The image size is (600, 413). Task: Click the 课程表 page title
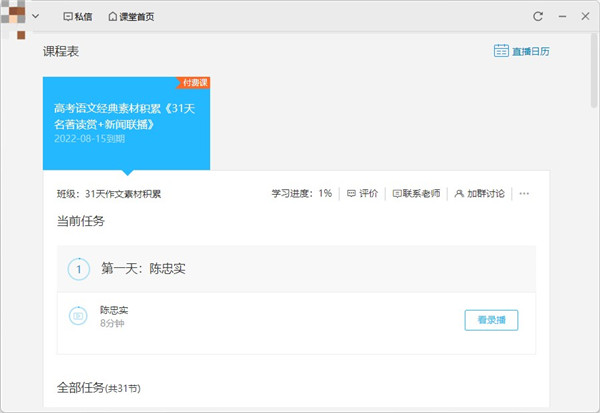[x=61, y=51]
